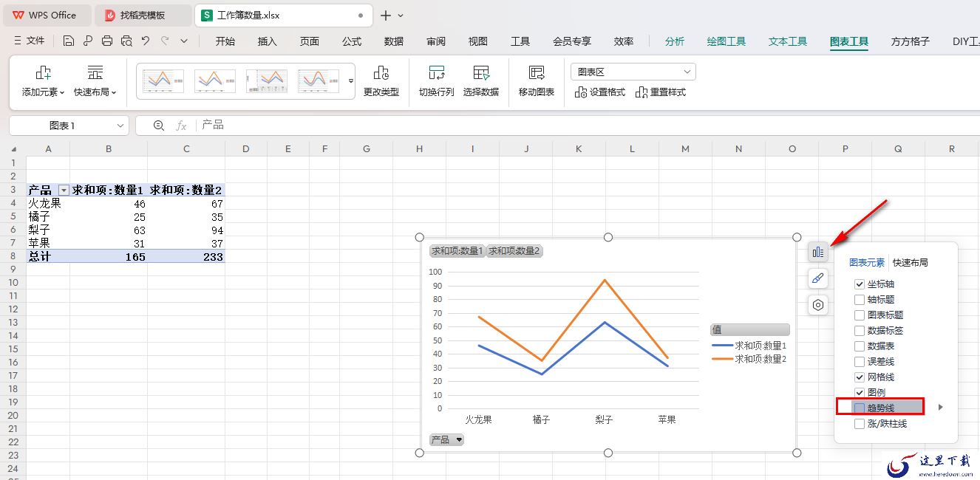Open the 数据 ribbon tab
This screenshot has width=980, height=480.
pyautogui.click(x=394, y=41)
